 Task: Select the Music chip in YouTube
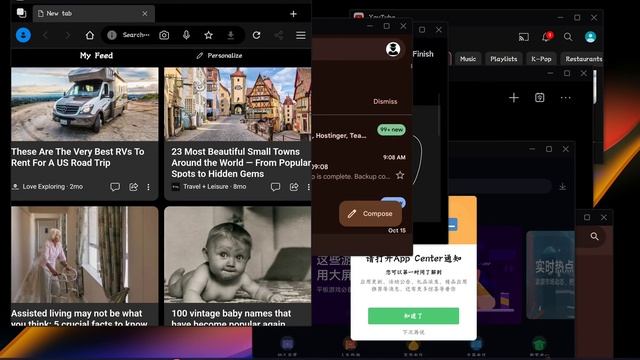468,59
